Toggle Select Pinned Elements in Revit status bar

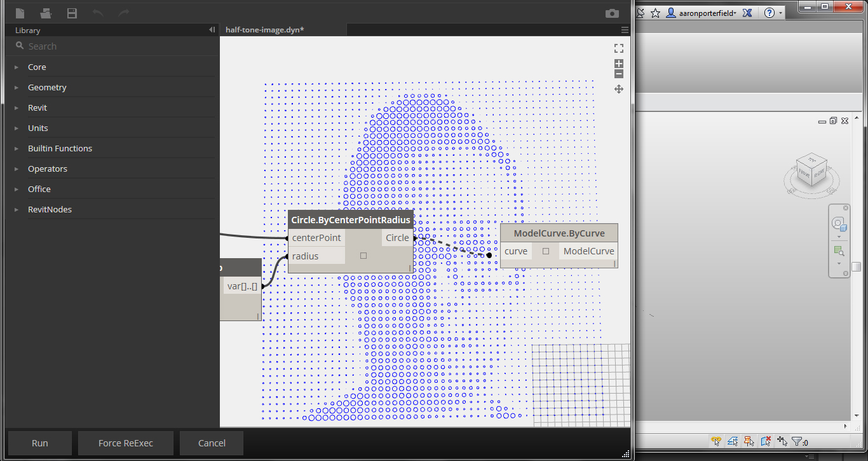point(749,441)
